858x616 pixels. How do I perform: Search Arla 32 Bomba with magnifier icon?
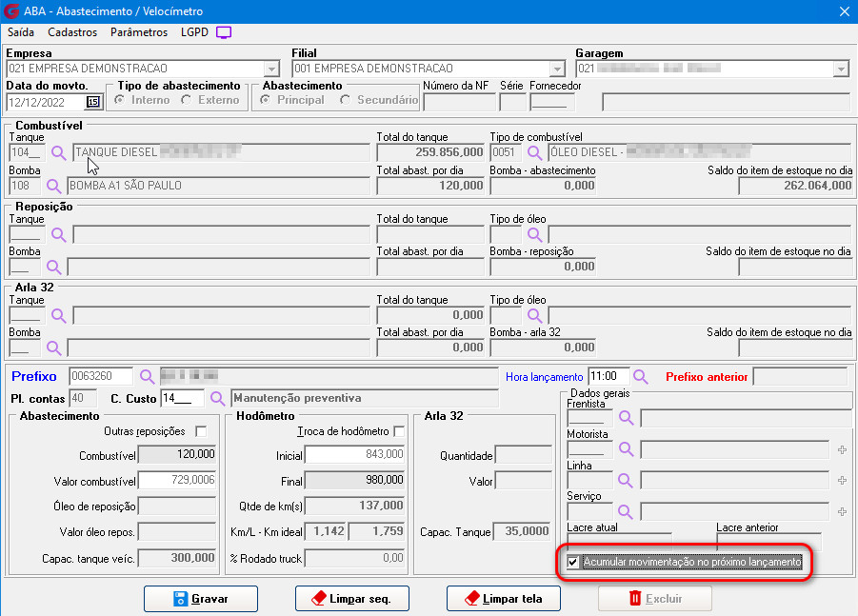pos(53,348)
